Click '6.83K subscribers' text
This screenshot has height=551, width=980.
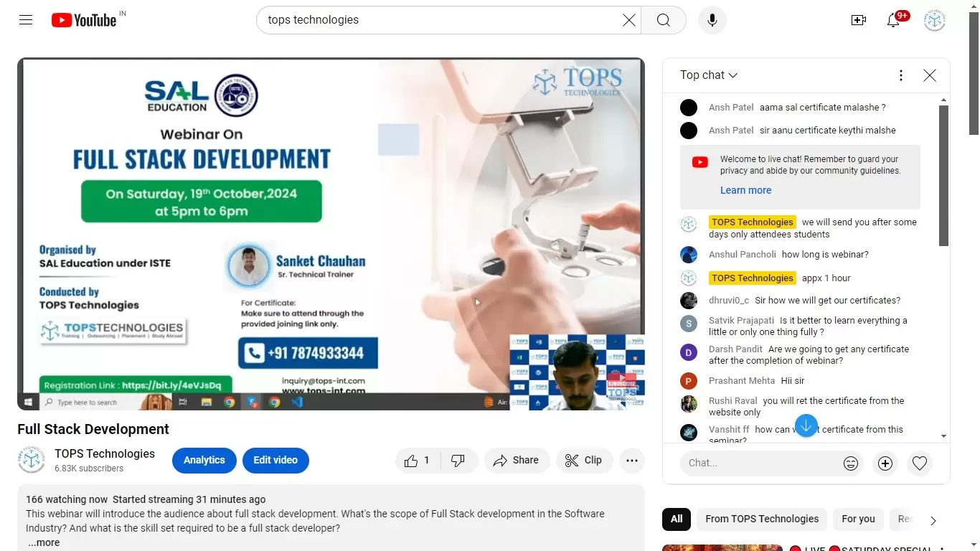pyautogui.click(x=89, y=469)
